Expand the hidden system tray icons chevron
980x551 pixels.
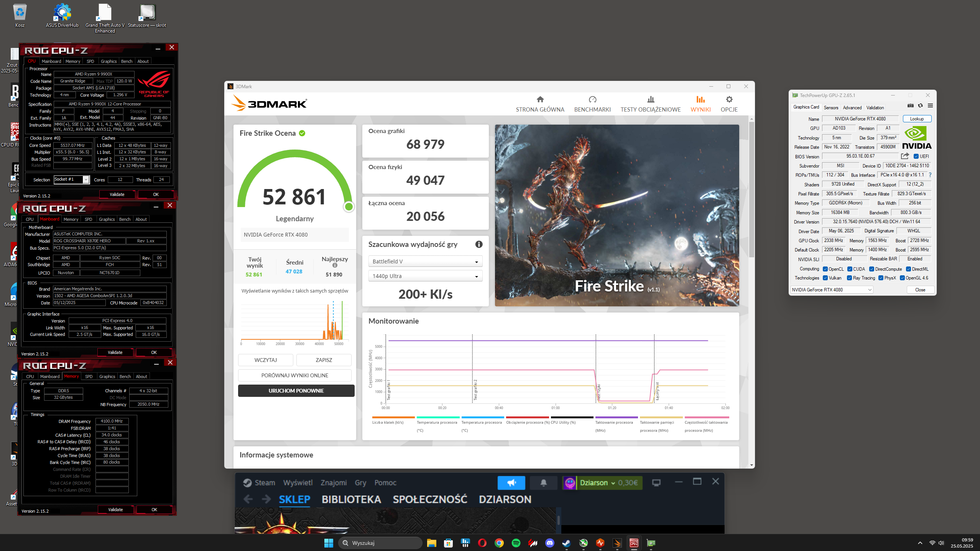920,543
